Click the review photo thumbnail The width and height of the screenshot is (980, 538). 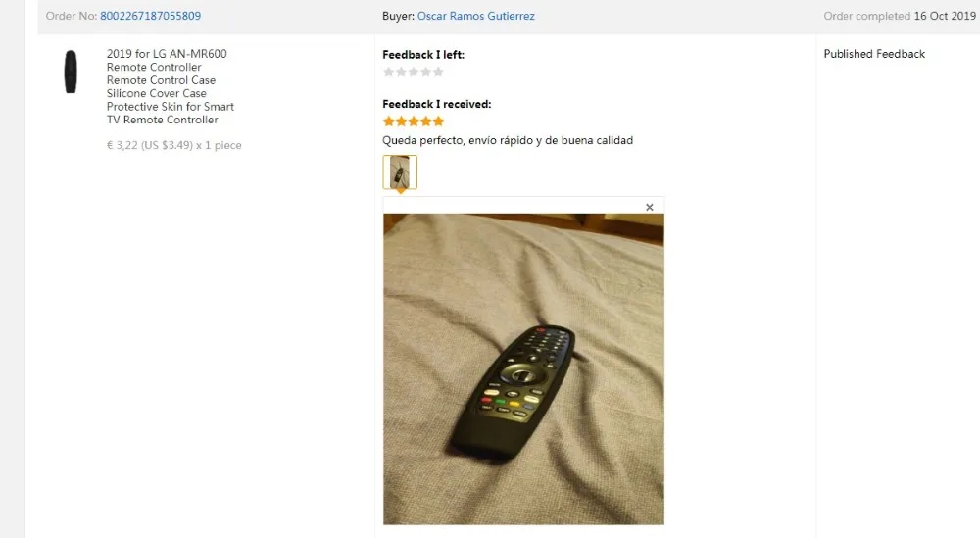[400, 171]
